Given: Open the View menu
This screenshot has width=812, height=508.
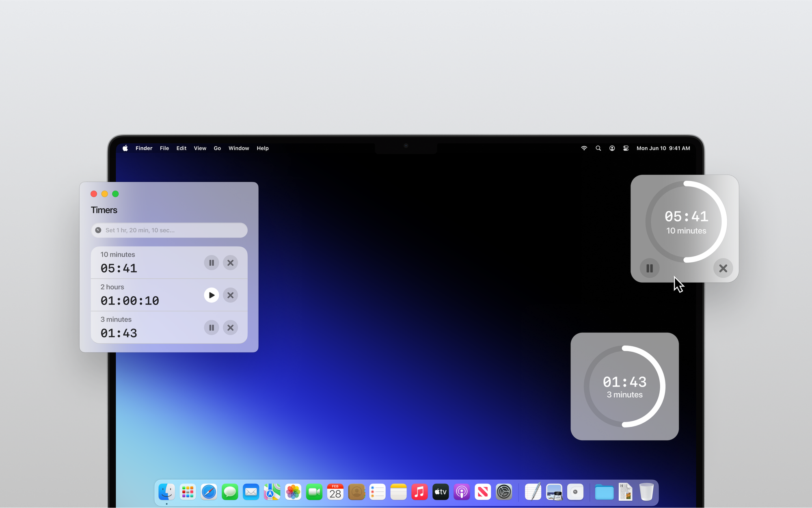Looking at the screenshot, I should click(200, 148).
